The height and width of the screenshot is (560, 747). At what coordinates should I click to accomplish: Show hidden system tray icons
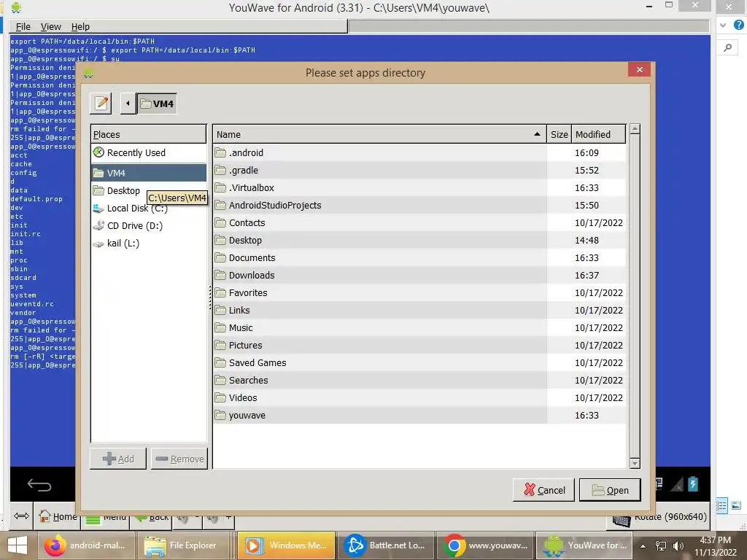coord(643,546)
